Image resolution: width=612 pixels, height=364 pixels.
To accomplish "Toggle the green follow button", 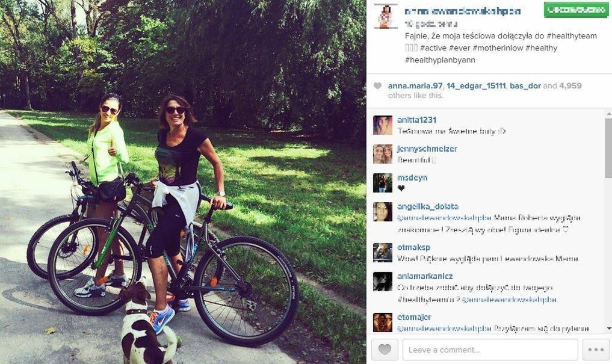I will (576, 10).
